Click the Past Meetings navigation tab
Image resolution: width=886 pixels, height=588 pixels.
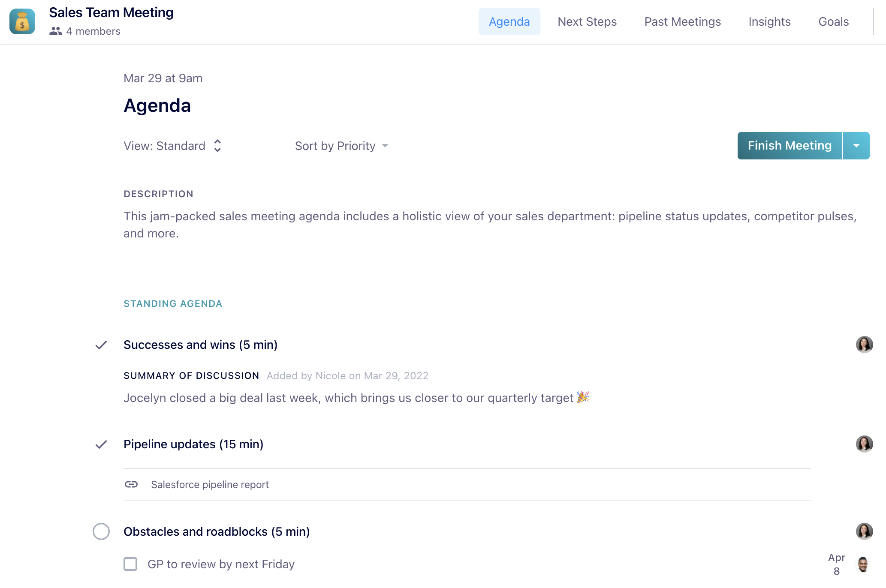(x=682, y=22)
